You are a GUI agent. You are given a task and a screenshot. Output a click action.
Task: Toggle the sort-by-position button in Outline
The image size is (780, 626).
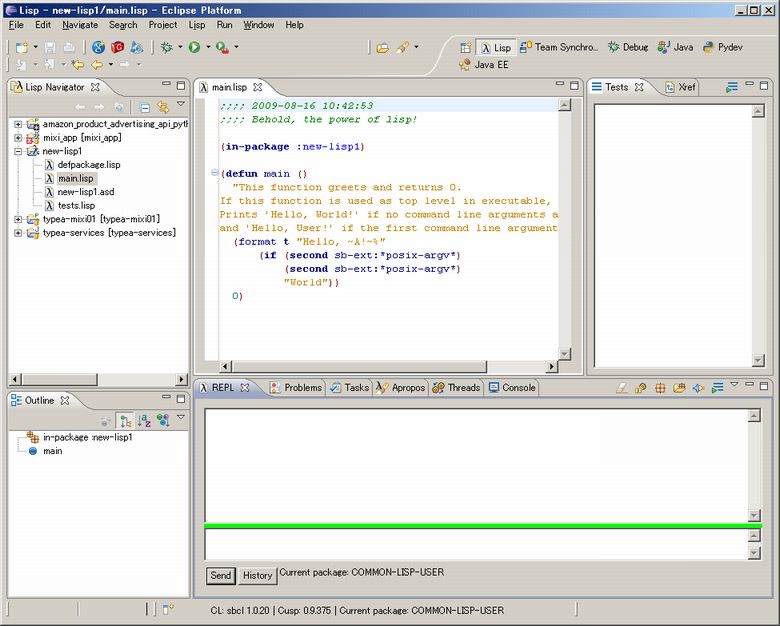pos(126,420)
